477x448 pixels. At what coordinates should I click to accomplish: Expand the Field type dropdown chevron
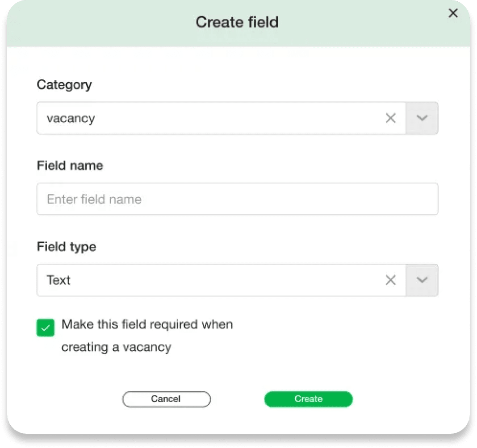tap(422, 280)
